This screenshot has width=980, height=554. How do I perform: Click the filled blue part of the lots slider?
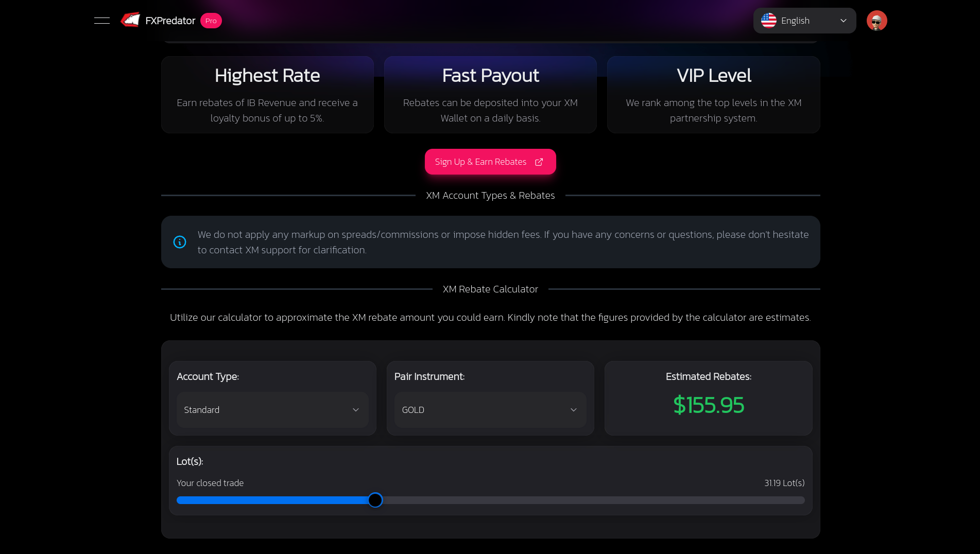(x=272, y=500)
